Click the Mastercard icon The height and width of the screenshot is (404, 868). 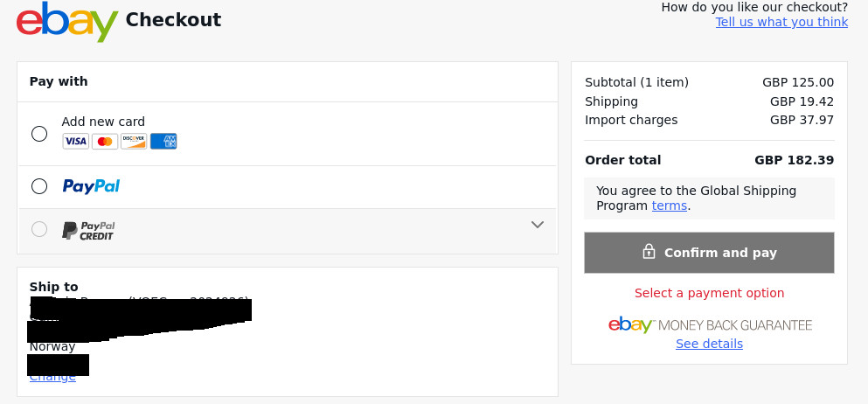tap(105, 142)
